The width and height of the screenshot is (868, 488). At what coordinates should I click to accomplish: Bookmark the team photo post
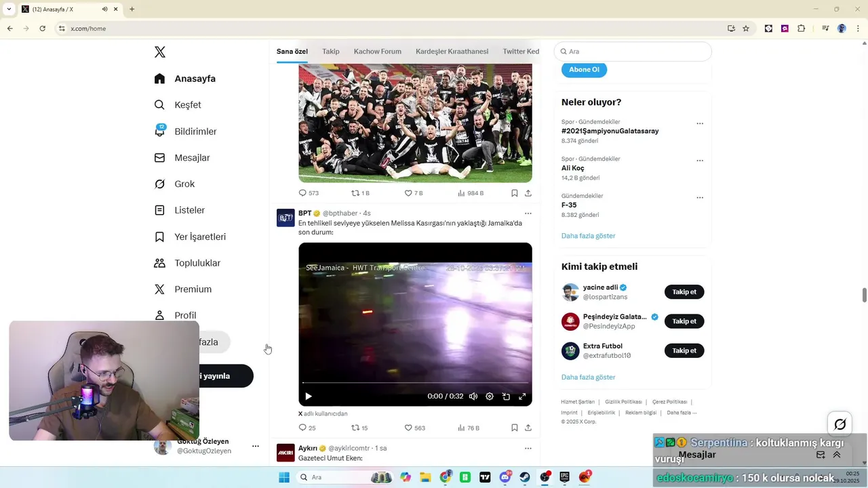[x=515, y=193]
